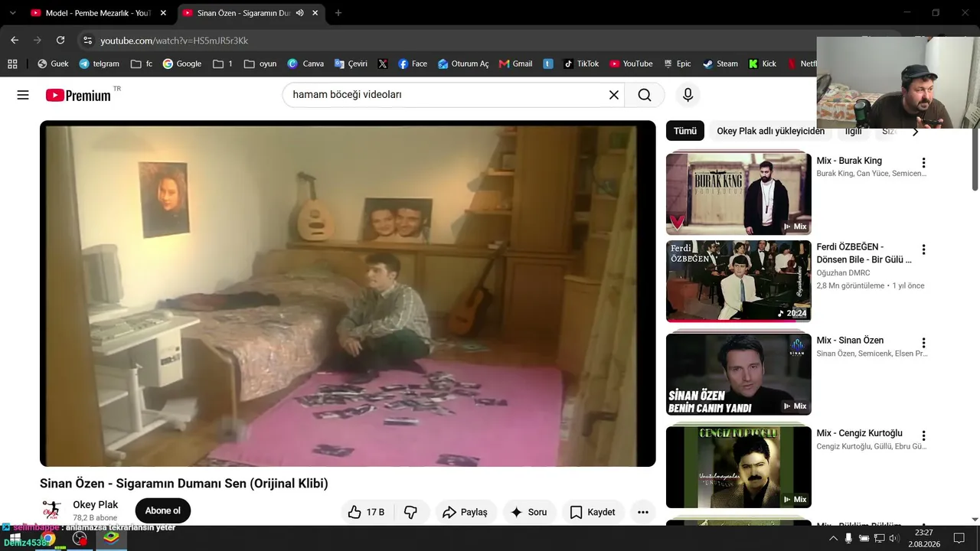Open the telgram bookmark
The height and width of the screenshot is (551, 980).
pos(100,64)
